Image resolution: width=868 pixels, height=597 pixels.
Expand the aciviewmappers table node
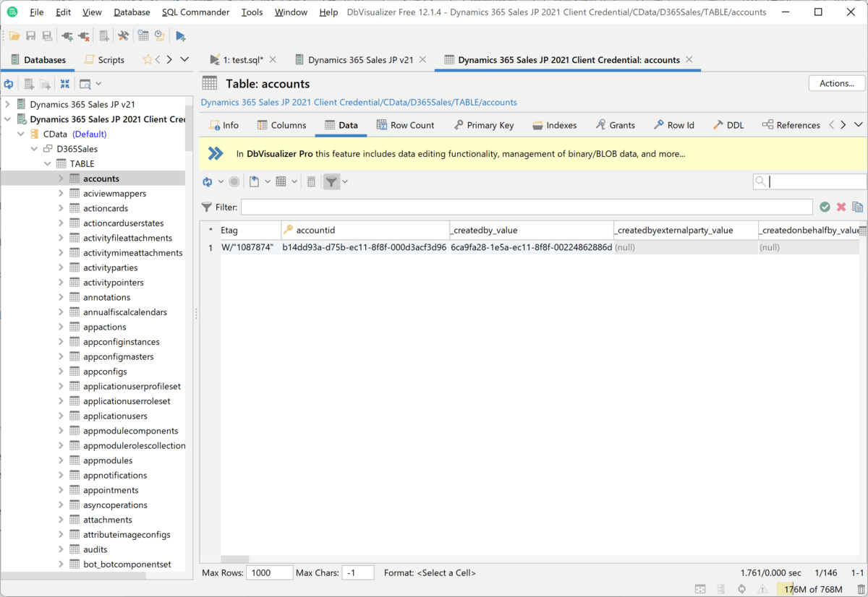61,194
